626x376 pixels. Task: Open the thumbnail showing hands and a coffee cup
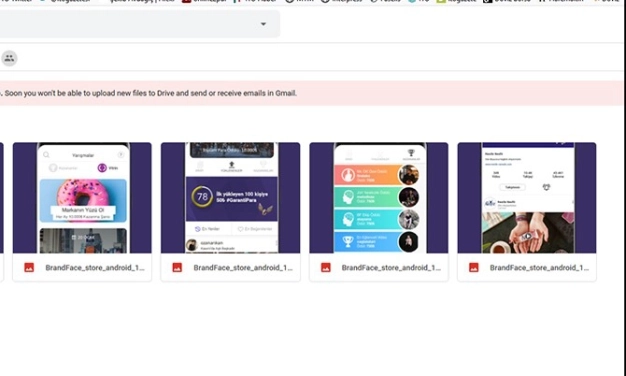[527, 198]
